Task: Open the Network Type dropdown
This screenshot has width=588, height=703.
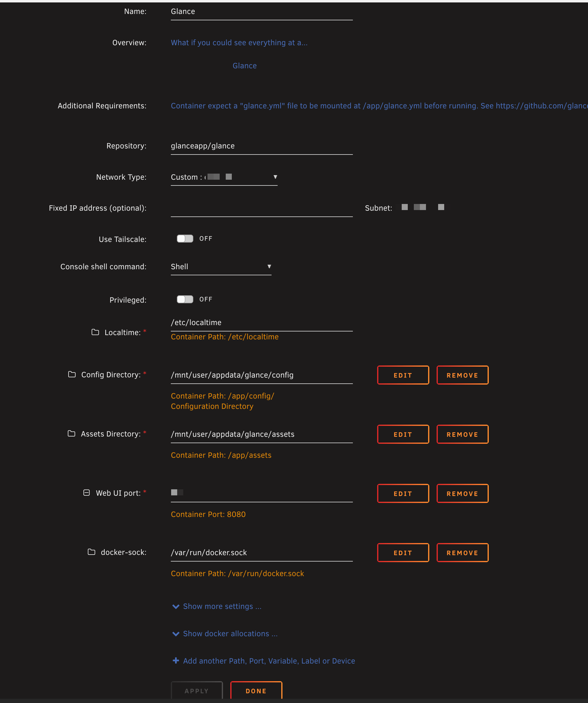Action: click(224, 177)
